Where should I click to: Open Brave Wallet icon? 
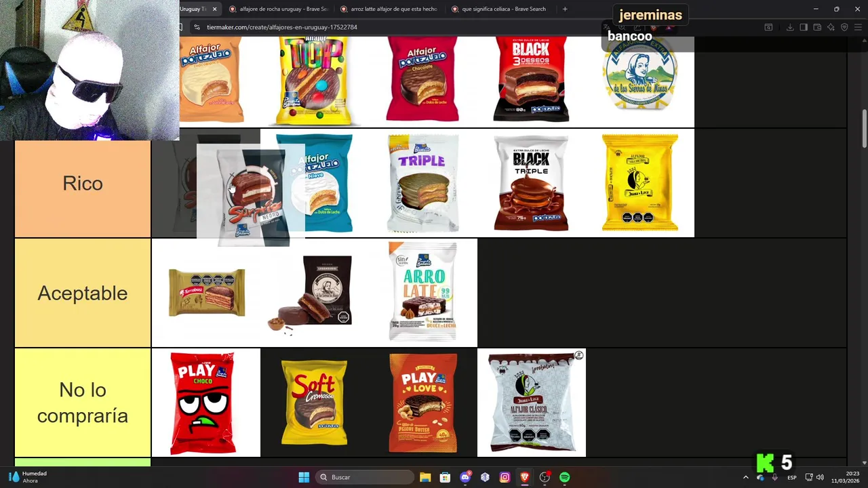817,27
